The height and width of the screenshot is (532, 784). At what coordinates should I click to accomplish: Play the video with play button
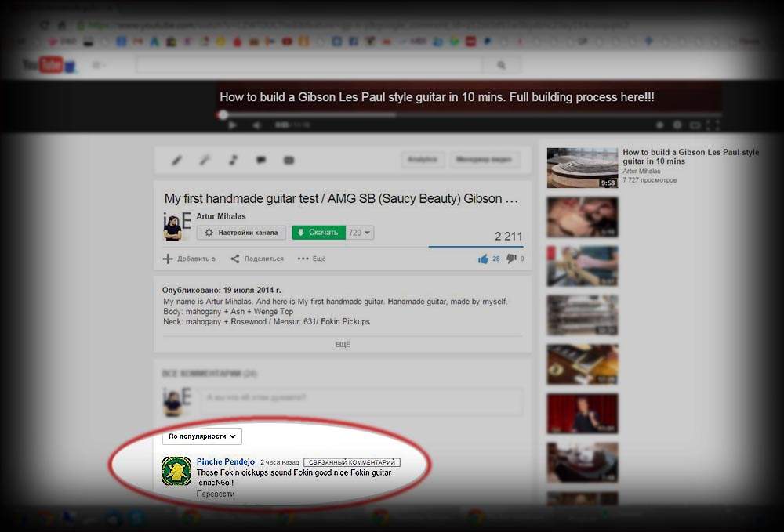point(233,125)
